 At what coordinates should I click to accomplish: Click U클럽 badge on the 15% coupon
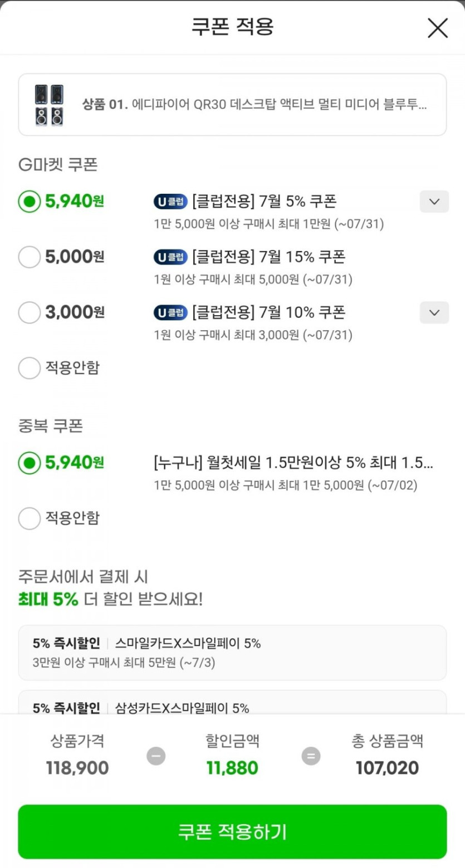click(170, 257)
